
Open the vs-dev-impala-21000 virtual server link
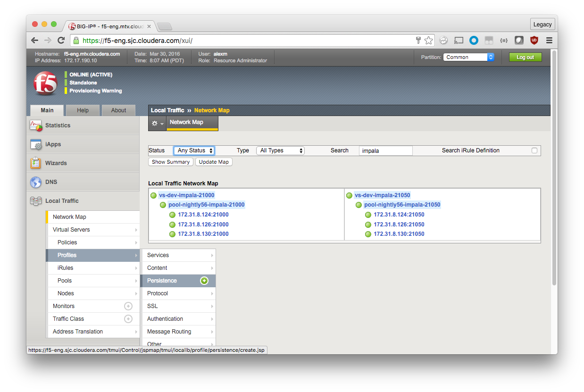point(186,195)
